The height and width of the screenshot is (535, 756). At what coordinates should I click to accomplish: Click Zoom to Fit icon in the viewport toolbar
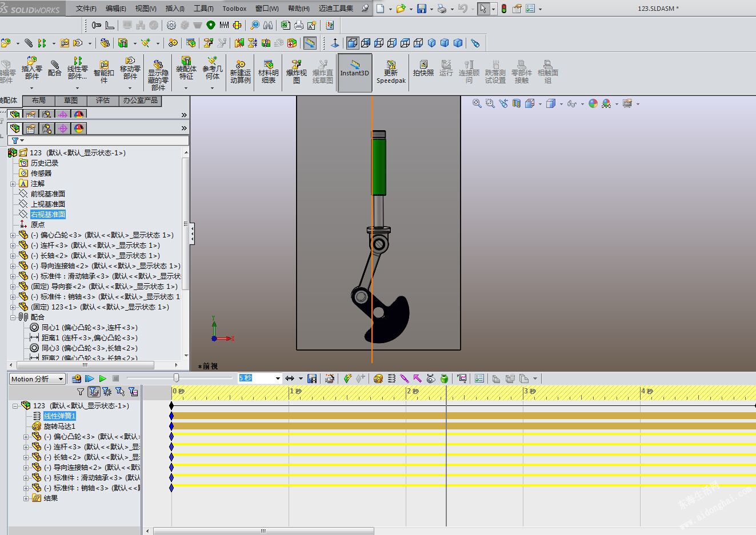click(x=477, y=103)
